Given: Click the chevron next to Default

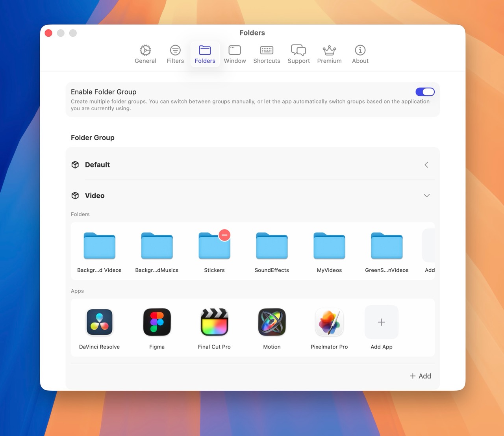Looking at the screenshot, I should pyautogui.click(x=426, y=165).
